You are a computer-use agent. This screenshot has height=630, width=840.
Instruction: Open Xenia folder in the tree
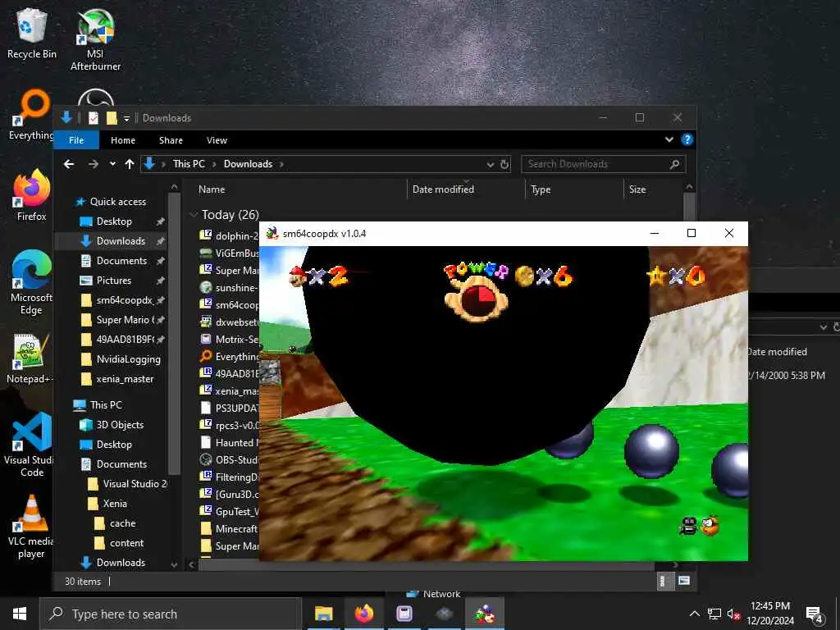(115, 504)
